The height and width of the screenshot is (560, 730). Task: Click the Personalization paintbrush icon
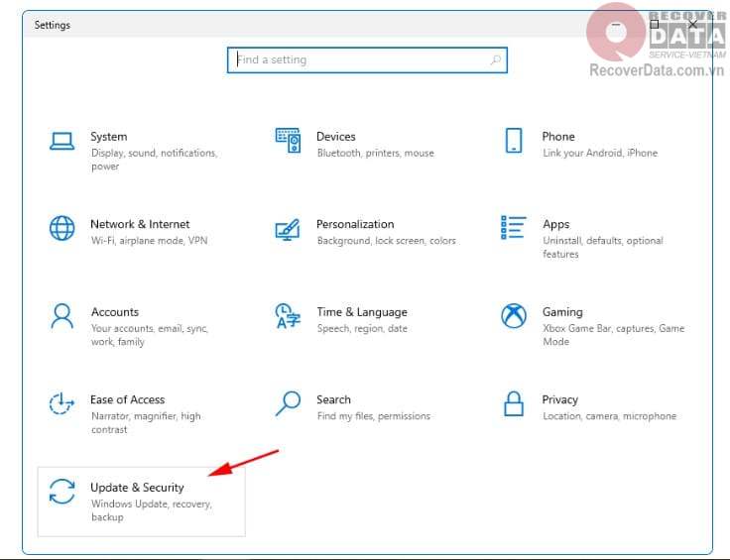pyautogui.click(x=288, y=229)
